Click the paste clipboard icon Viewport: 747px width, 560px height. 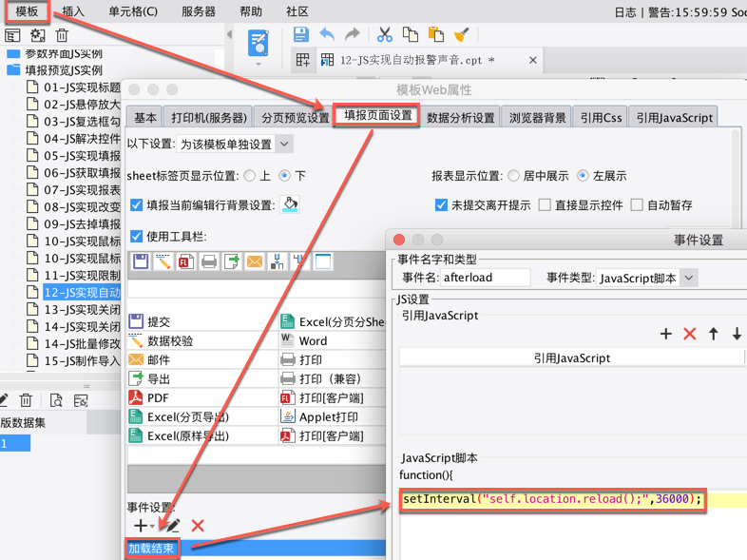[x=436, y=34]
